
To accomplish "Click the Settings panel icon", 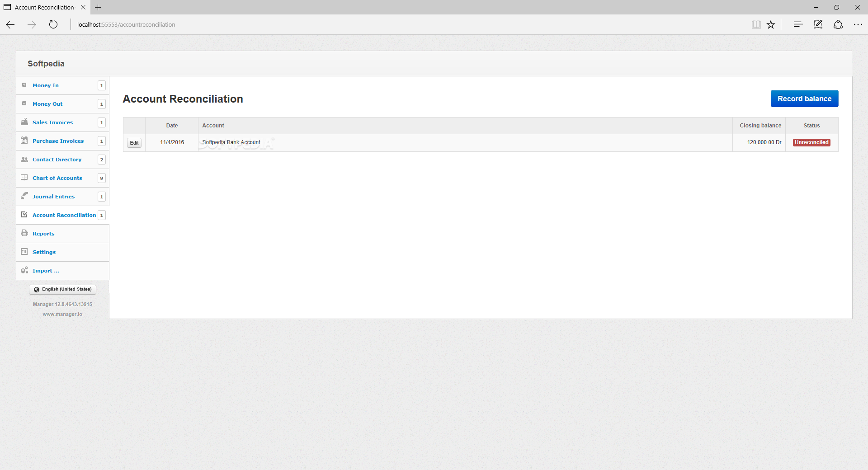I will tap(24, 252).
